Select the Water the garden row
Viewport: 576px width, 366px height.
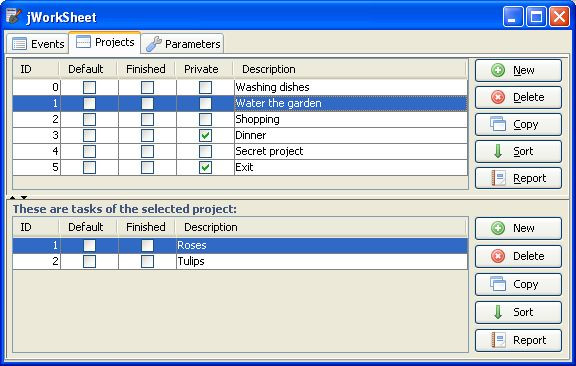coord(240,103)
